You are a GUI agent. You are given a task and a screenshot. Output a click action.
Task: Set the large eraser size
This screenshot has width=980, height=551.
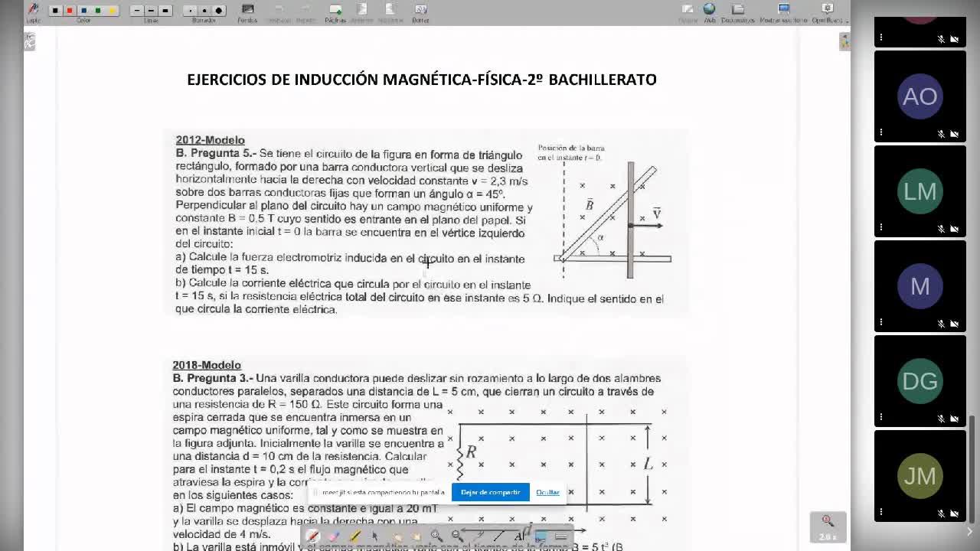219,11
